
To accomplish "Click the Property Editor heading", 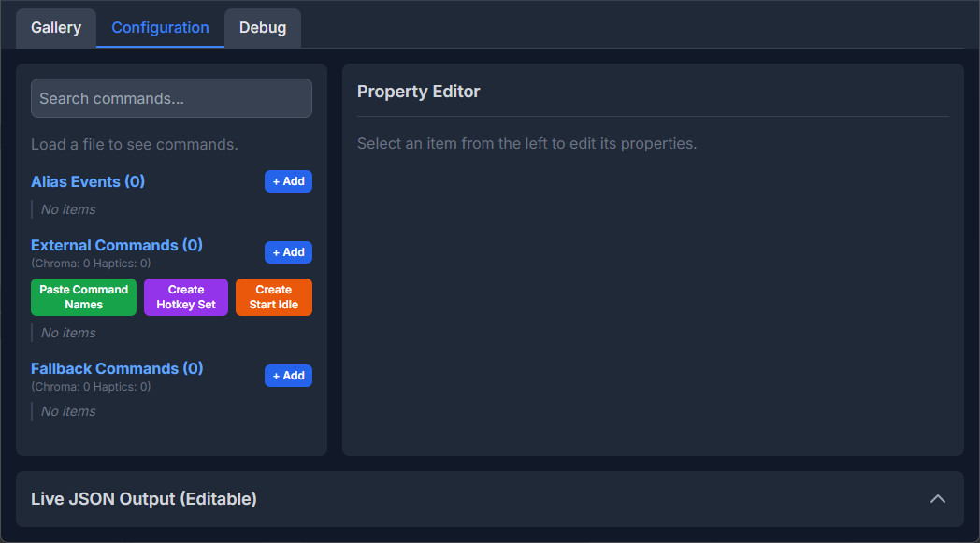I will pyautogui.click(x=418, y=92).
